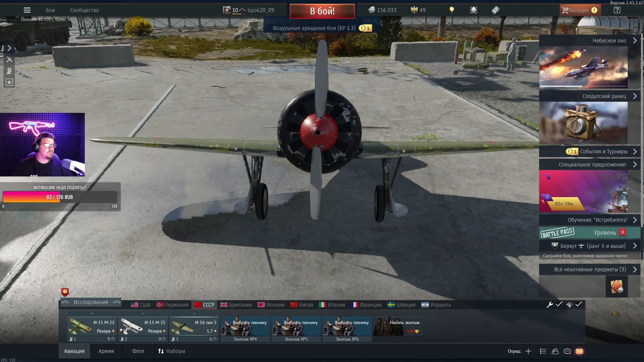Toggle auto-repair checkbox next to wrench
644x362 pixels.
[559, 305]
